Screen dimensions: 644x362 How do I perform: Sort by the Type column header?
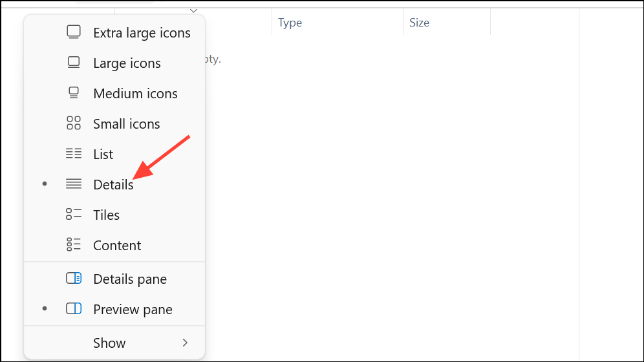pos(290,23)
